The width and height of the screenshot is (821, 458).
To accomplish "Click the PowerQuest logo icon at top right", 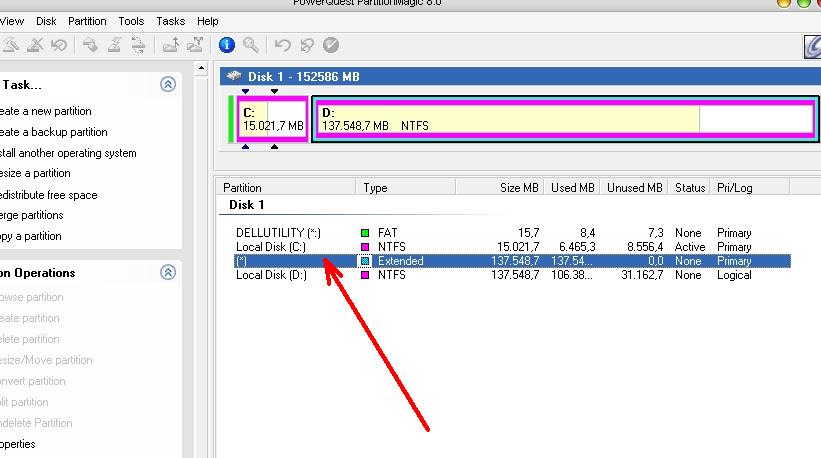I will [x=813, y=47].
